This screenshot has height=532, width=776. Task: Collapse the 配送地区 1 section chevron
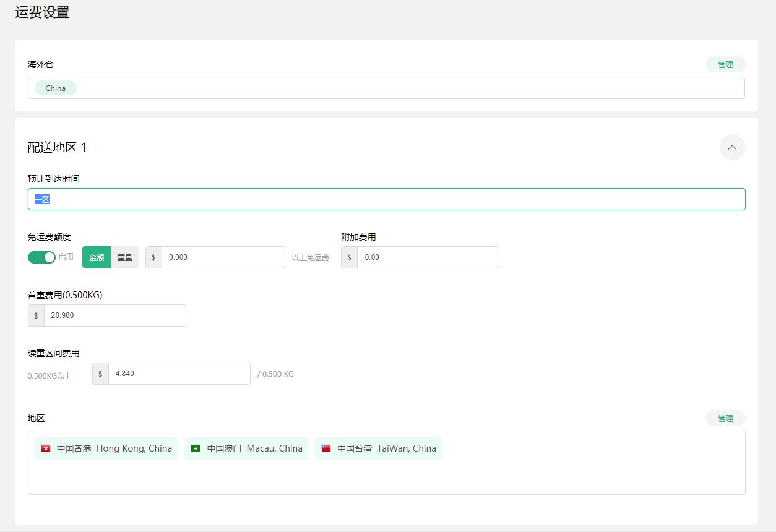pyautogui.click(x=732, y=147)
